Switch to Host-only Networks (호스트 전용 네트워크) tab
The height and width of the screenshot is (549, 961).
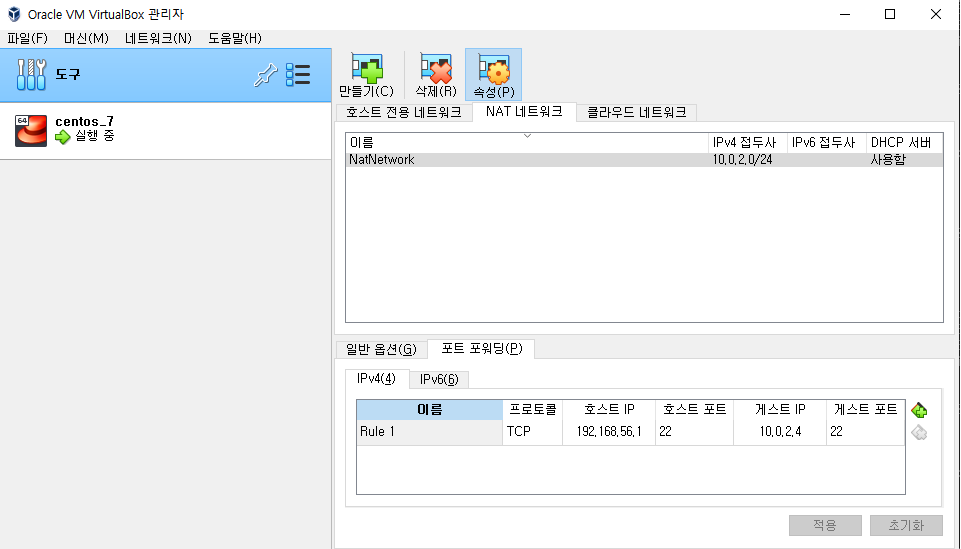pyautogui.click(x=404, y=112)
